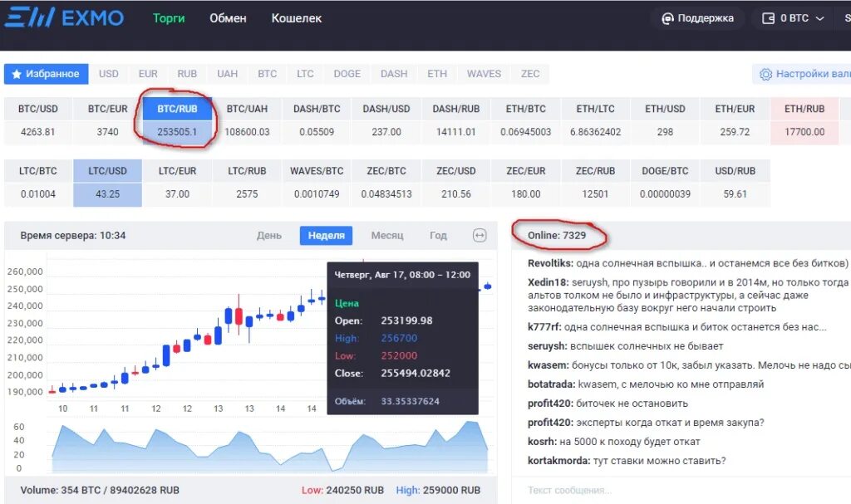The width and height of the screenshot is (851, 504).
Task: Switch chart to Месяц period
Action: pyautogui.click(x=387, y=236)
